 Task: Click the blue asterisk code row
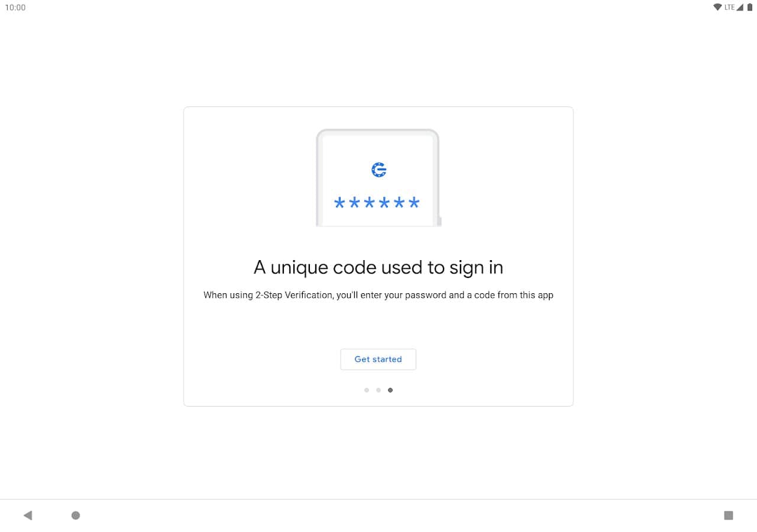coord(377,203)
